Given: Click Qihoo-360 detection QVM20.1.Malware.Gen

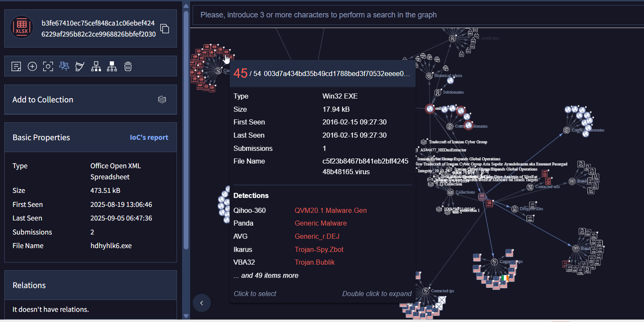Looking at the screenshot, I should click(x=331, y=210).
